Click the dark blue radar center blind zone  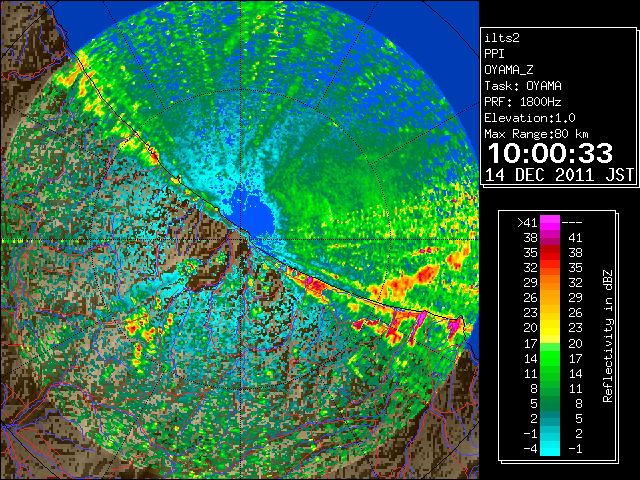[253, 216]
